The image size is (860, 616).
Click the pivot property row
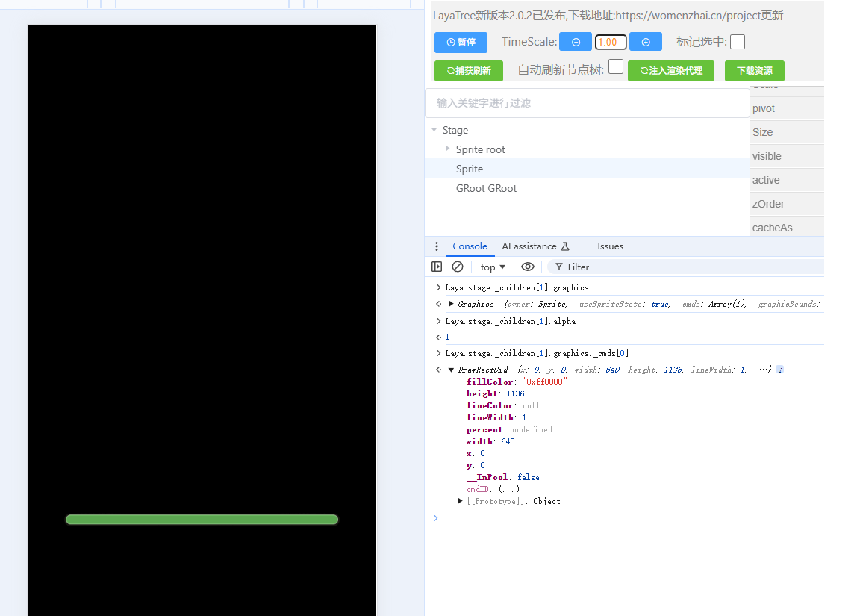[787, 108]
